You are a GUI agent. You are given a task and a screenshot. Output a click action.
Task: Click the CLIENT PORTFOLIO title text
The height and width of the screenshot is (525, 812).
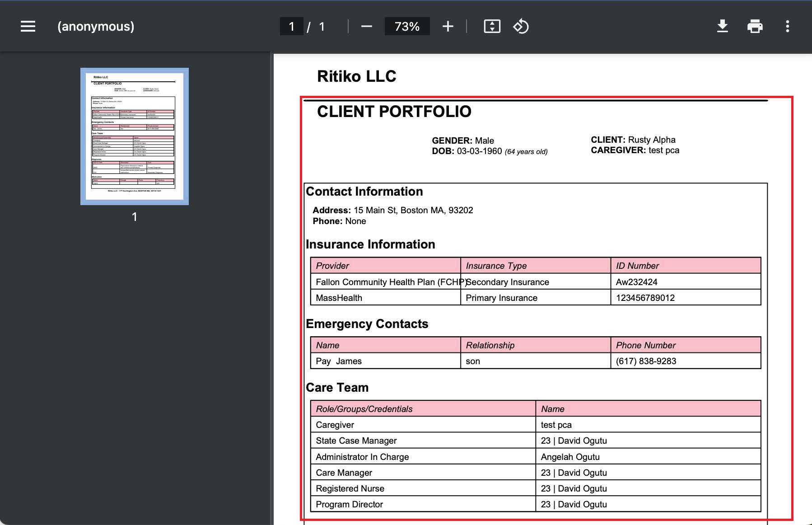(x=394, y=112)
